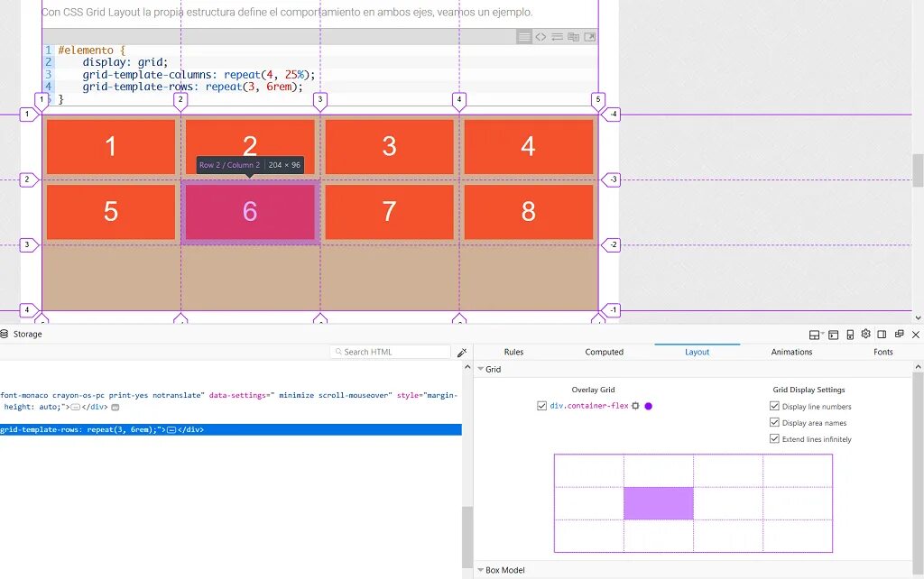Dock DevTools to side icon
924x579 pixels.
coord(882,334)
